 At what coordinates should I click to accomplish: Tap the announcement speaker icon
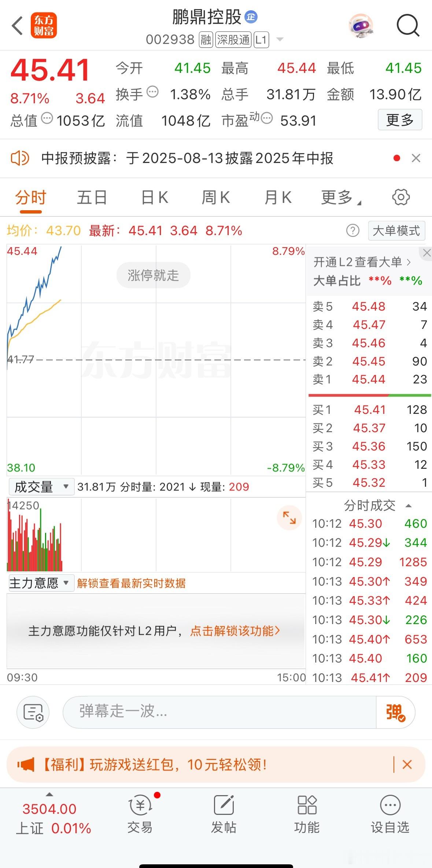click(20, 158)
